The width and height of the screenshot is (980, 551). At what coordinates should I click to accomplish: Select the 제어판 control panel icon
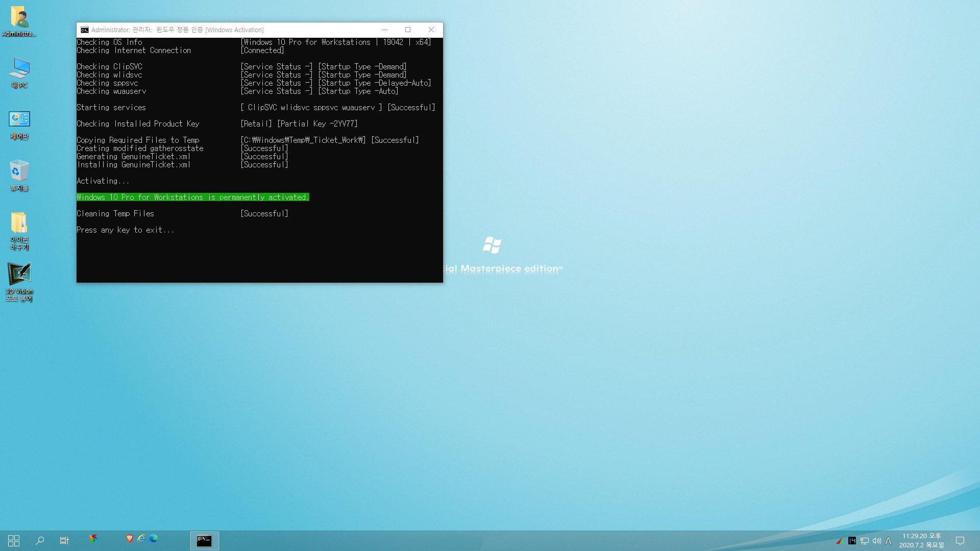click(x=19, y=125)
